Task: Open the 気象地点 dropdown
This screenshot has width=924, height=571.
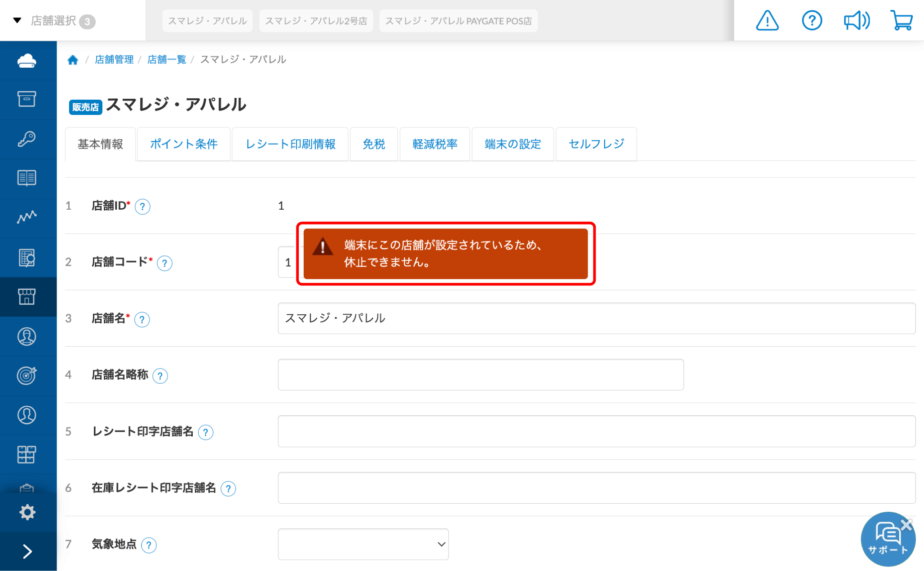Action: point(363,544)
